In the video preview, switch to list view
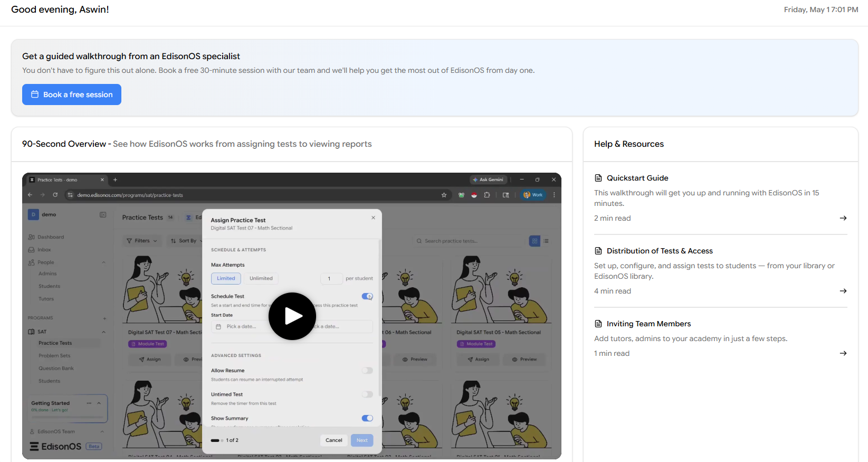Screen dimensions: 868x462 click(x=546, y=241)
